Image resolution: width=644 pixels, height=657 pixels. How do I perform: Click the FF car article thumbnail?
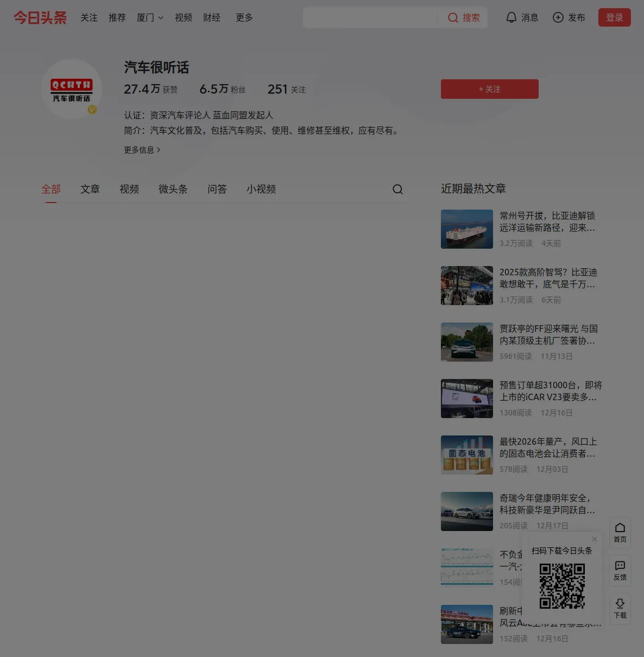(x=467, y=342)
